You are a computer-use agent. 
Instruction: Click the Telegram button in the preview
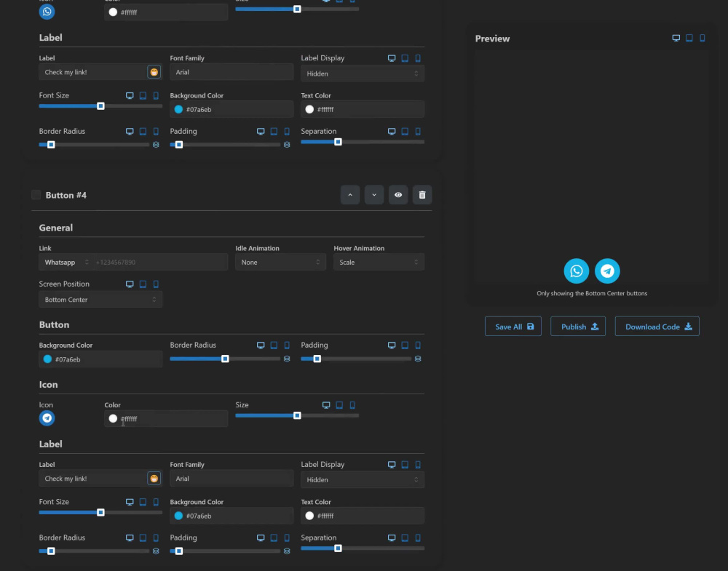point(607,271)
